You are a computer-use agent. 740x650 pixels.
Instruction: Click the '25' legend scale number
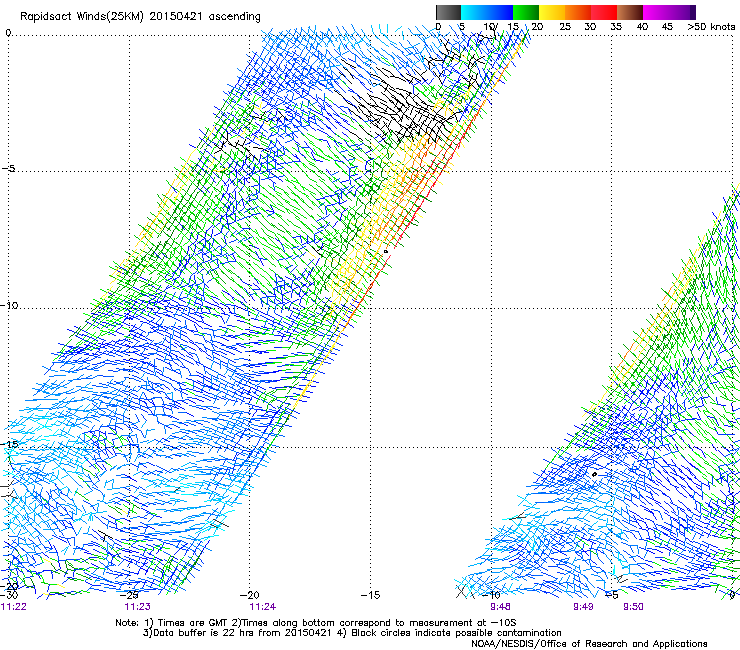565,27
